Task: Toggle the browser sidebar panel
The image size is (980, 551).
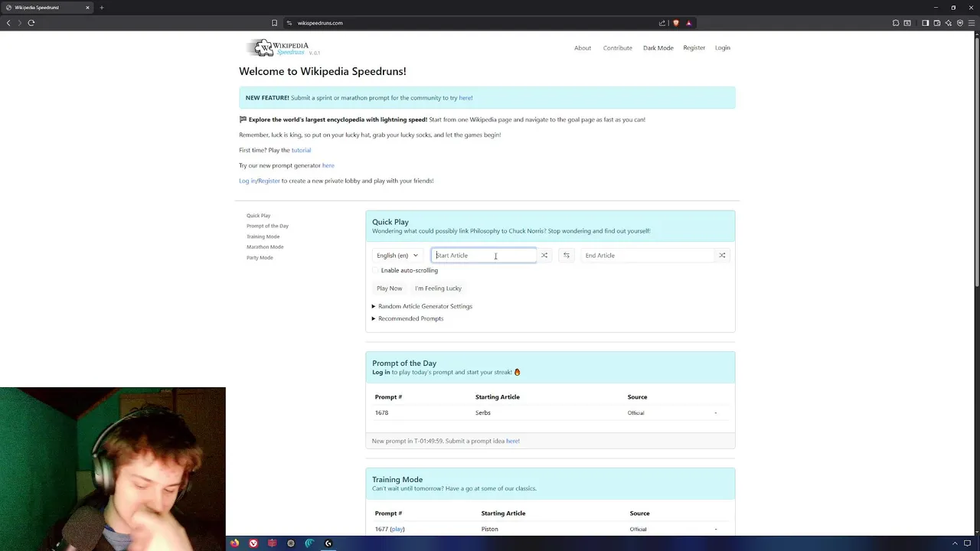Action: [925, 23]
